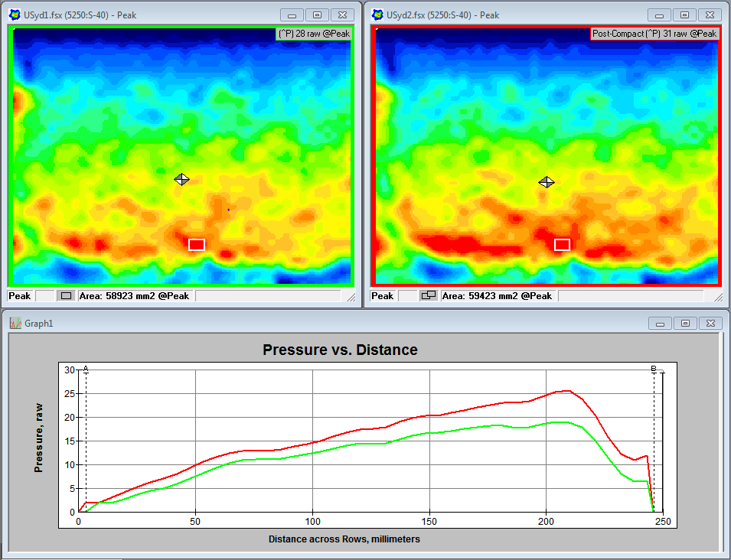
Task: Select the crosshair marker on the left pressure map
Action: point(182,179)
